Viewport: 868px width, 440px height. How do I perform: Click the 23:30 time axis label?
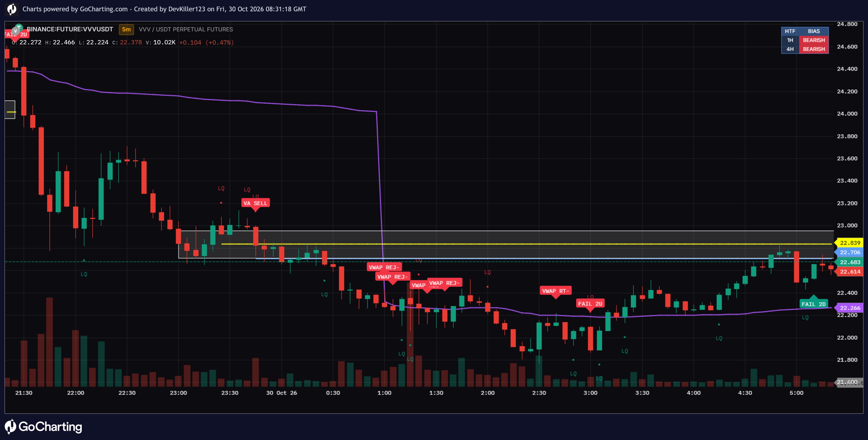coord(230,393)
